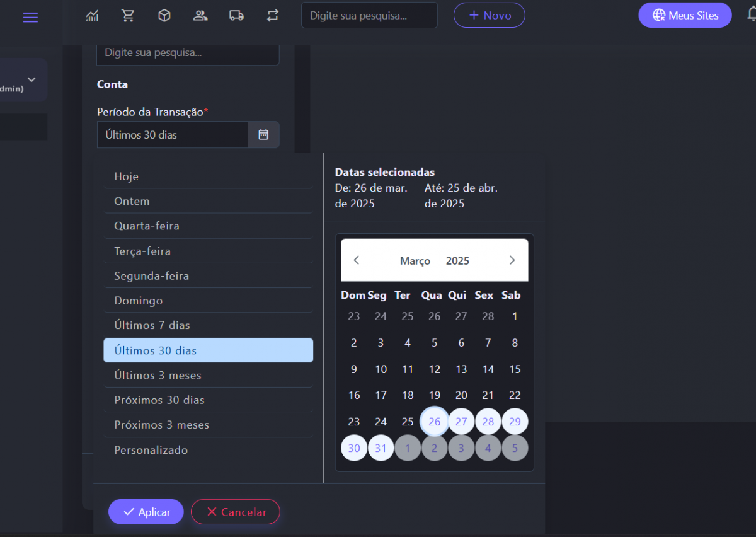
Task: Expand the admin account chevron
Action: 31,79
